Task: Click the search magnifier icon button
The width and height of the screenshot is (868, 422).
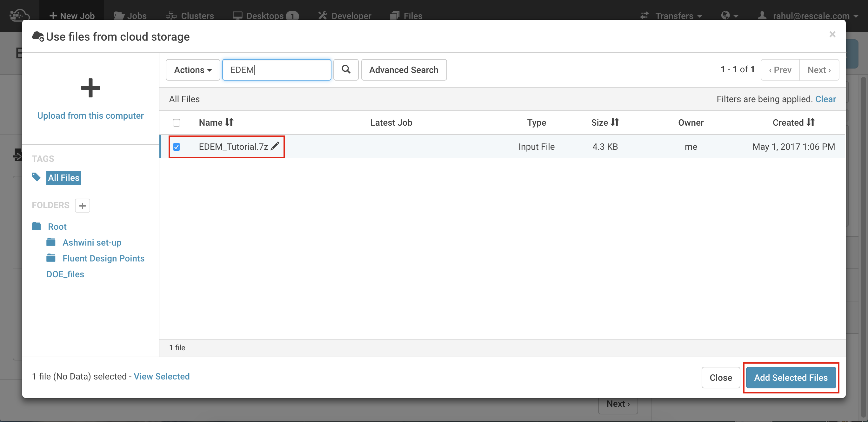Action: (x=346, y=70)
